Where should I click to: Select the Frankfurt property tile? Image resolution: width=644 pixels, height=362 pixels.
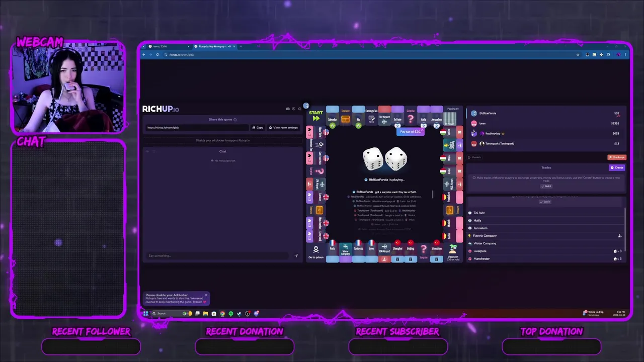pyautogui.click(x=453, y=197)
